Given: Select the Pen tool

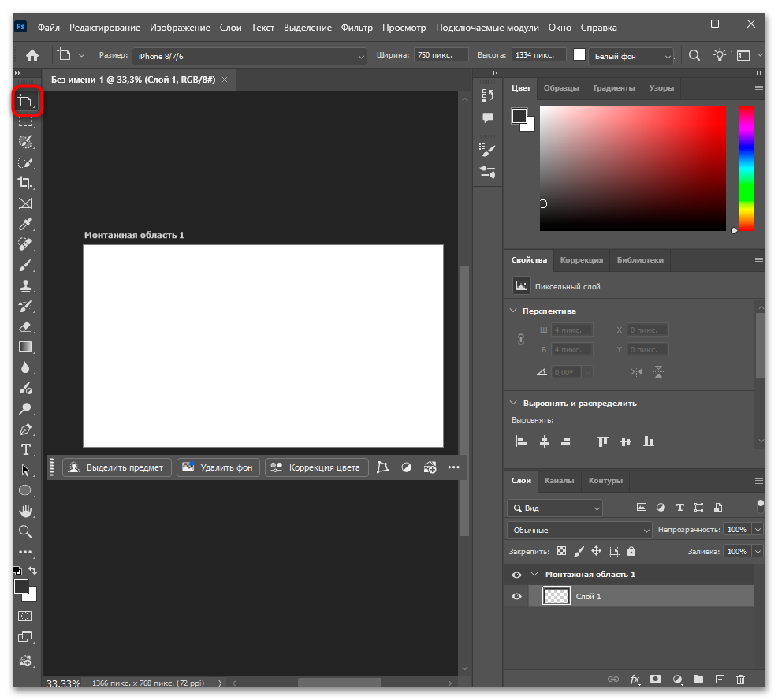Looking at the screenshot, I should click(x=25, y=430).
